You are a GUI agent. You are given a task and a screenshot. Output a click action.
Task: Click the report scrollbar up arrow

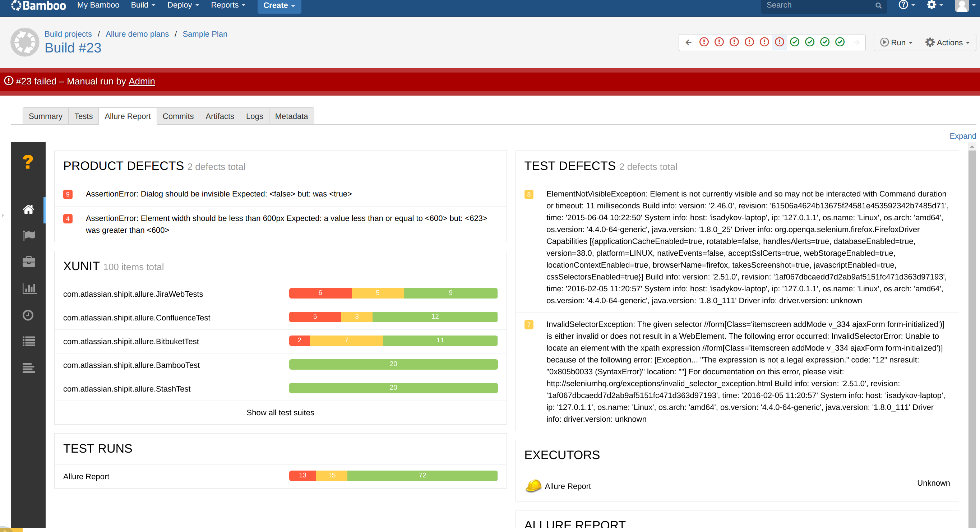tap(972, 147)
